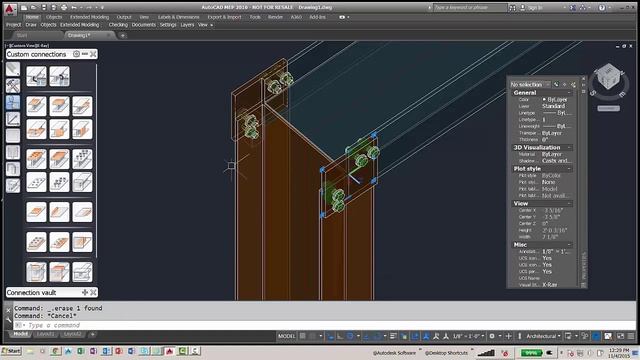Open quick access toolbar customize dropdown arrow
Screen dimensions: 640x360
pyautogui.click(x=102, y=7)
